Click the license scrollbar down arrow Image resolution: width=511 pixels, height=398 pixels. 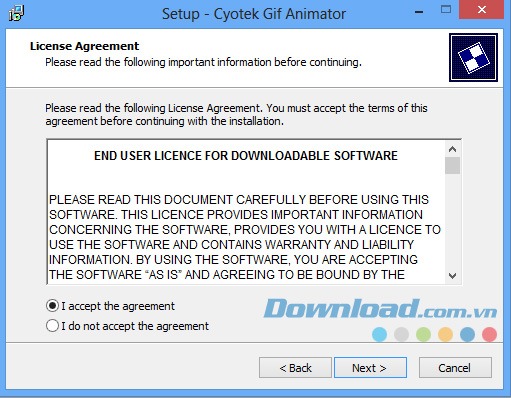pos(452,276)
